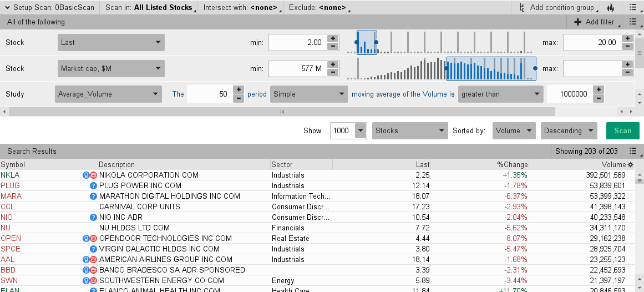Click the red phone icon in OPEN row

click(x=93, y=239)
